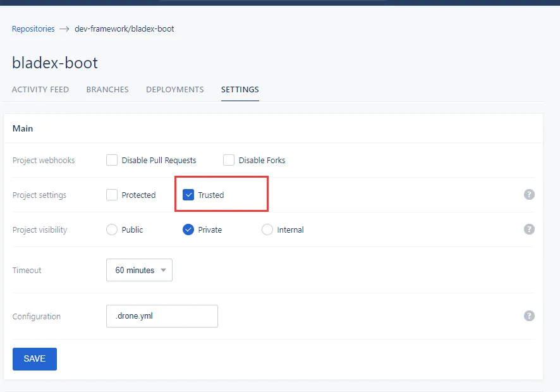Click help icon beside Project visibility
Screen dimensions: 560x392
click(x=529, y=230)
